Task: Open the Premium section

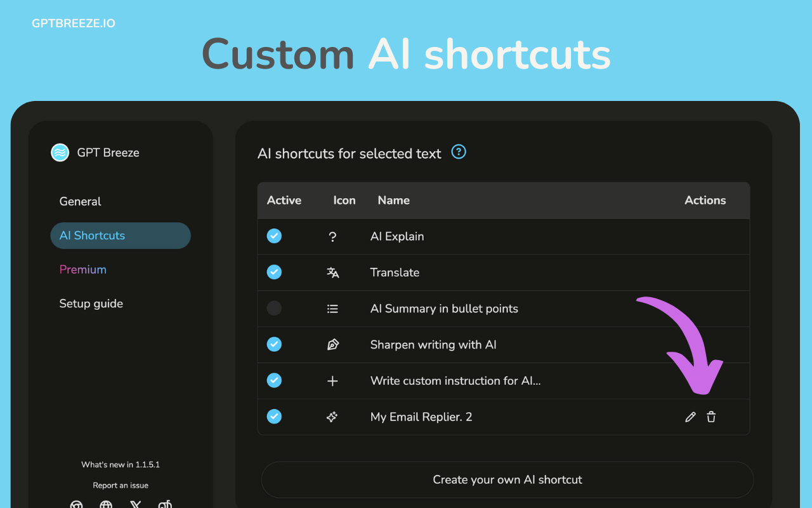Action: click(x=82, y=269)
